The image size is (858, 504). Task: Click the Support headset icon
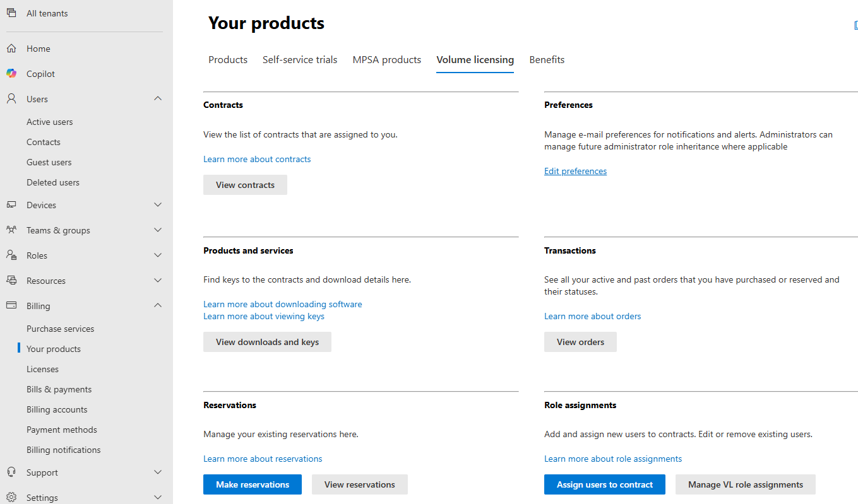[x=11, y=472]
